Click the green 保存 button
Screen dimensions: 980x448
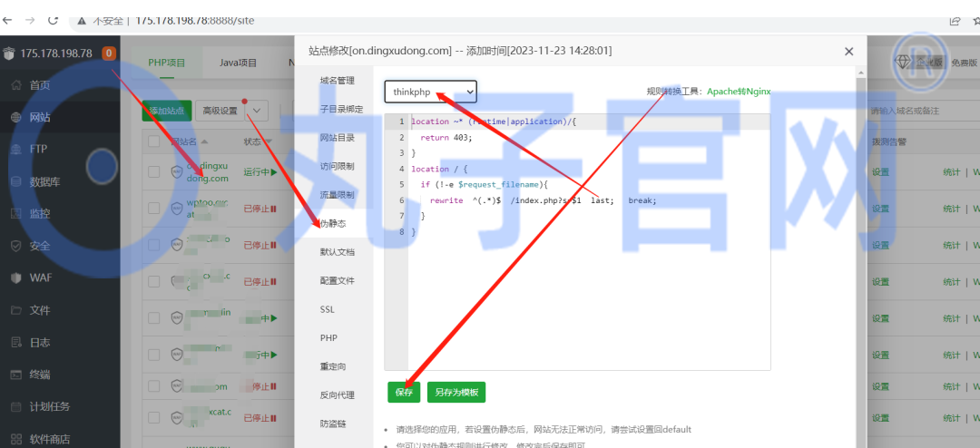click(x=404, y=393)
